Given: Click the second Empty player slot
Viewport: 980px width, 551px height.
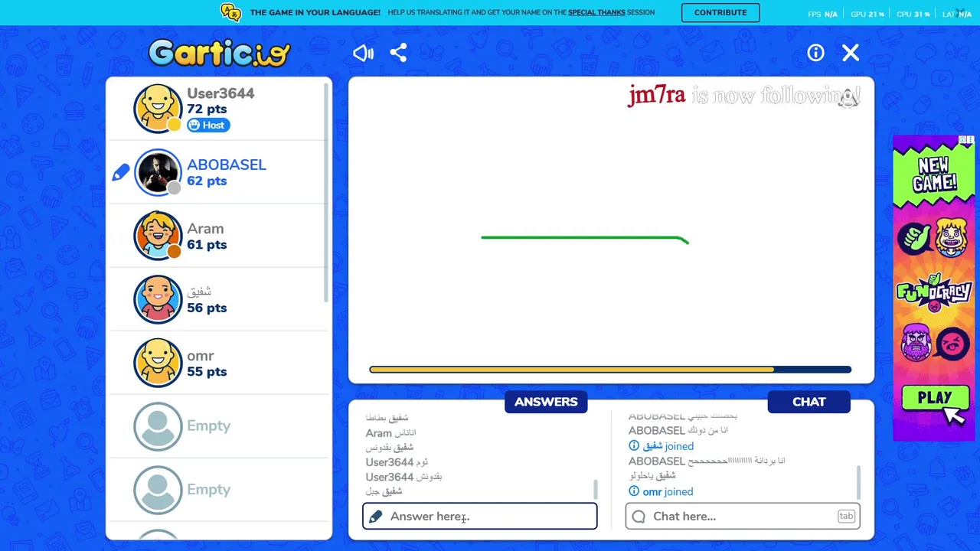Looking at the screenshot, I should (219, 490).
